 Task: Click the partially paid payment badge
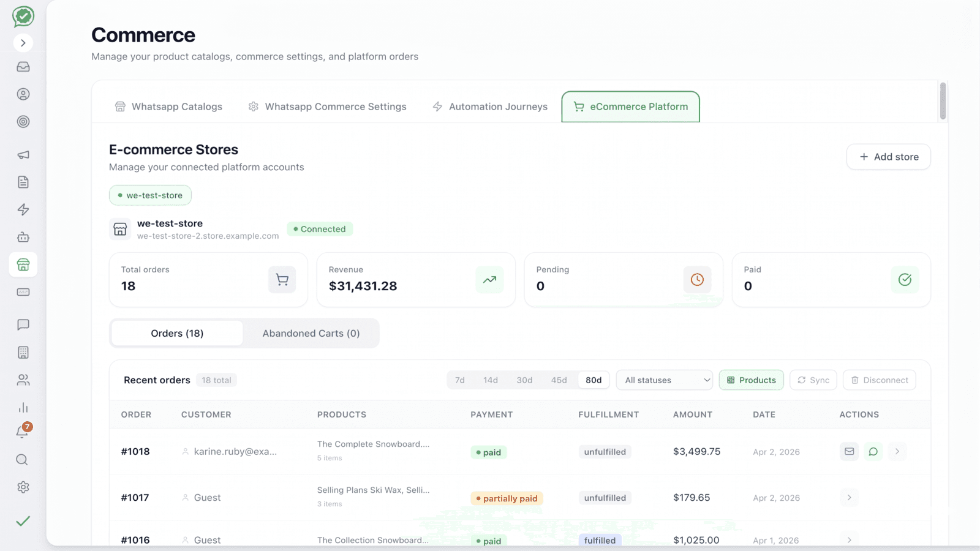coord(507,498)
